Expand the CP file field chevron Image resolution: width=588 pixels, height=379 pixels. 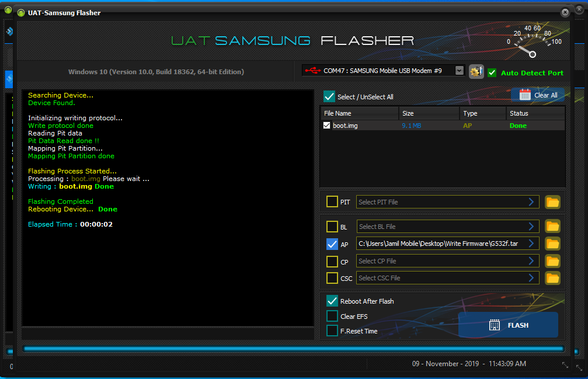[531, 261]
